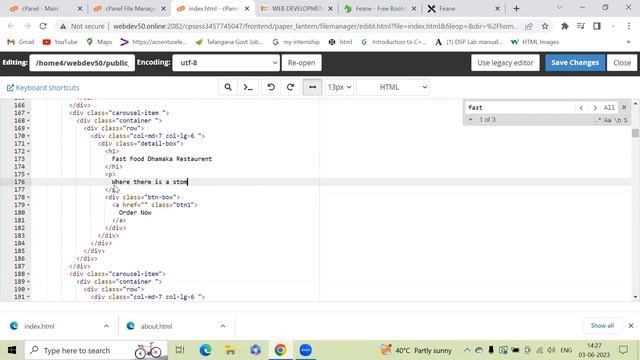640x360 pixels.
Task: Go back to the previous page
Action: [x=11, y=26]
